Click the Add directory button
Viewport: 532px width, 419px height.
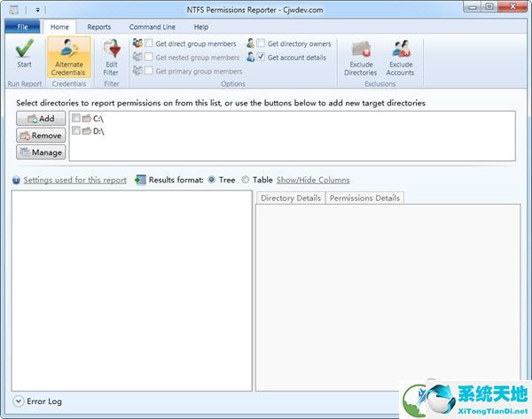pyautogui.click(x=41, y=119)
